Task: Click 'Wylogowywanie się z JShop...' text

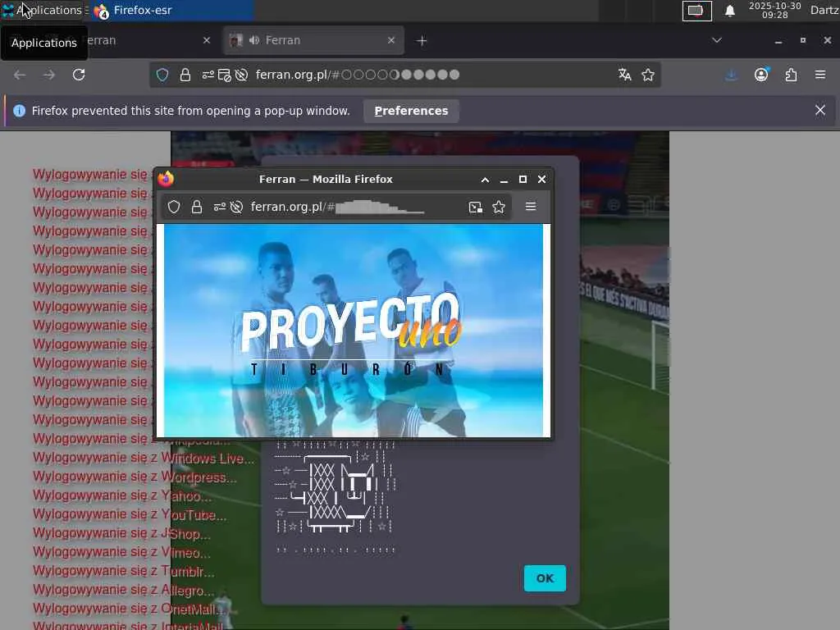Action: point(121,533)
